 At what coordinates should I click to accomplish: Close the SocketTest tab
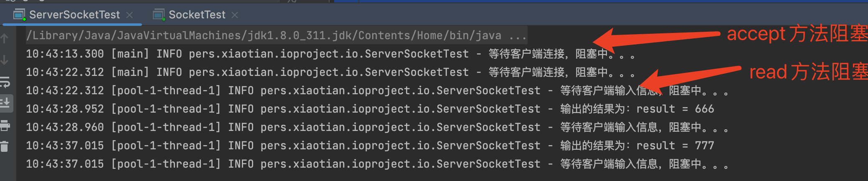coord(235,15)
